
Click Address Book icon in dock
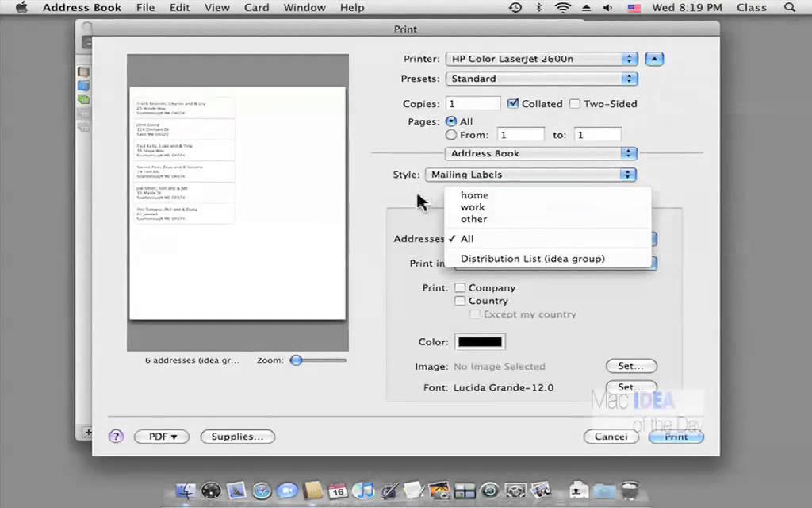point(312,491)
